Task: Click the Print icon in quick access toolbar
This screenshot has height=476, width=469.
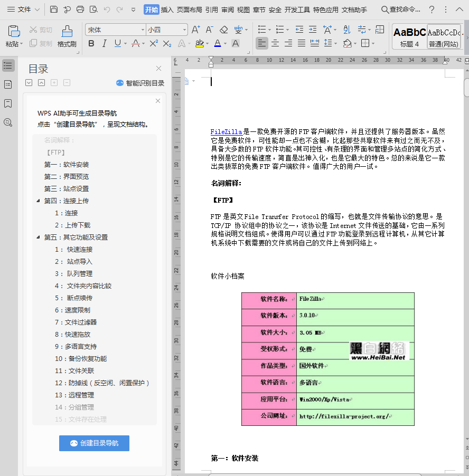Action: (x=80, y=9)
